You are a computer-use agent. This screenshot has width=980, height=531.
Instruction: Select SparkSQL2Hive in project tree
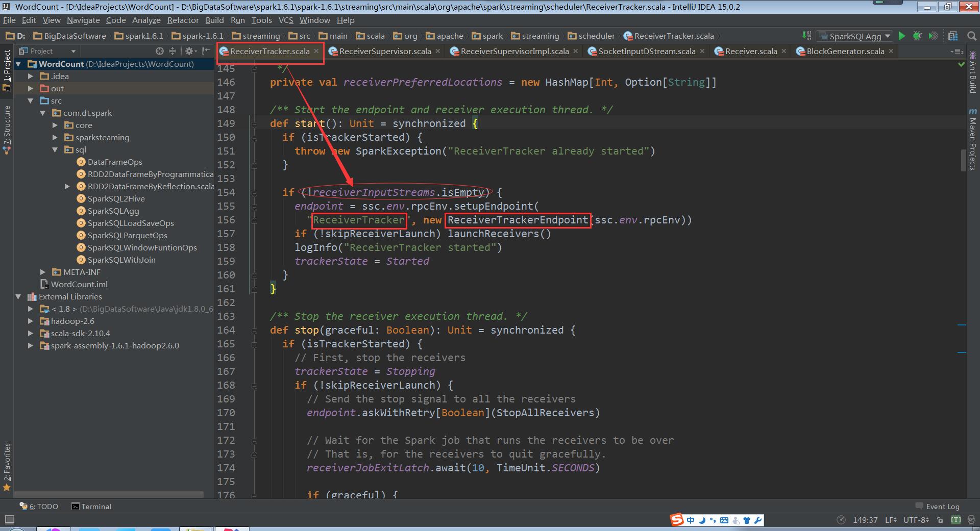[116, 198]
